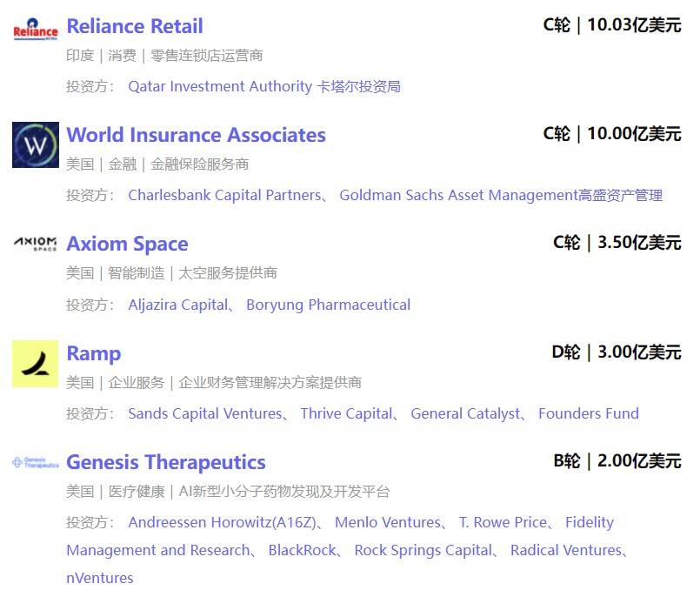The image size is (700, 597).
Task: Open the Reliance Retail company title
Action: (135, 26)
